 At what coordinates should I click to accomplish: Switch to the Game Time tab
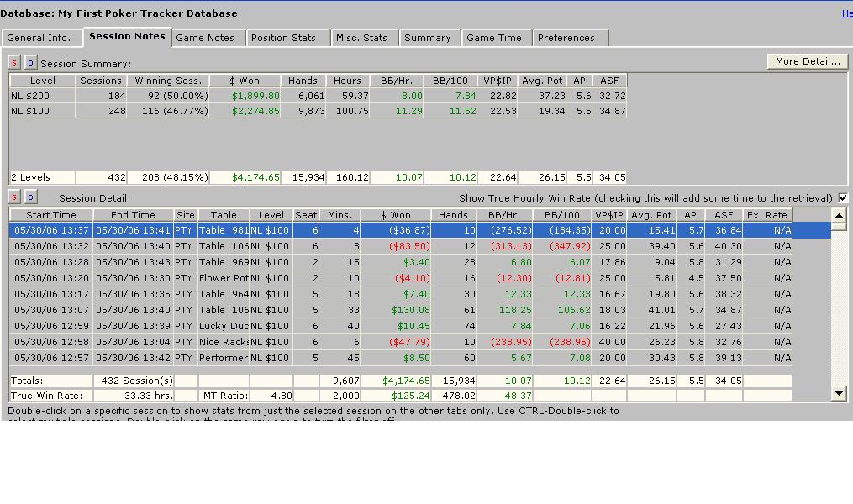493,38
